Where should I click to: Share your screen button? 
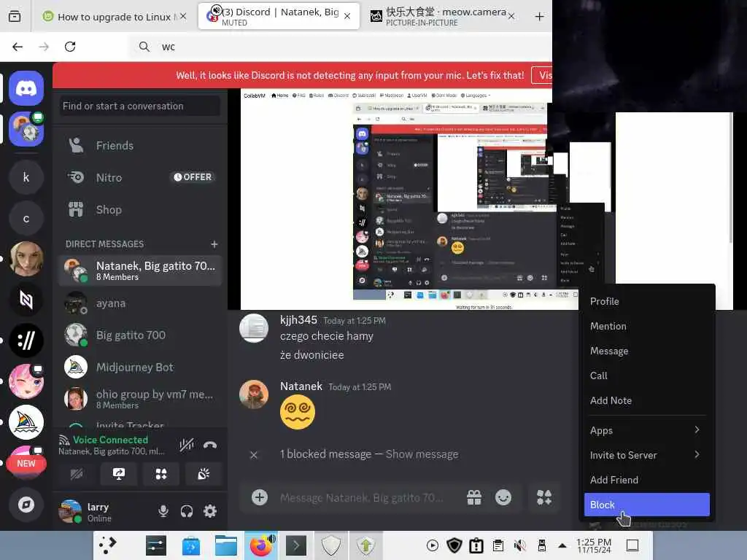(x=119, y=474)
